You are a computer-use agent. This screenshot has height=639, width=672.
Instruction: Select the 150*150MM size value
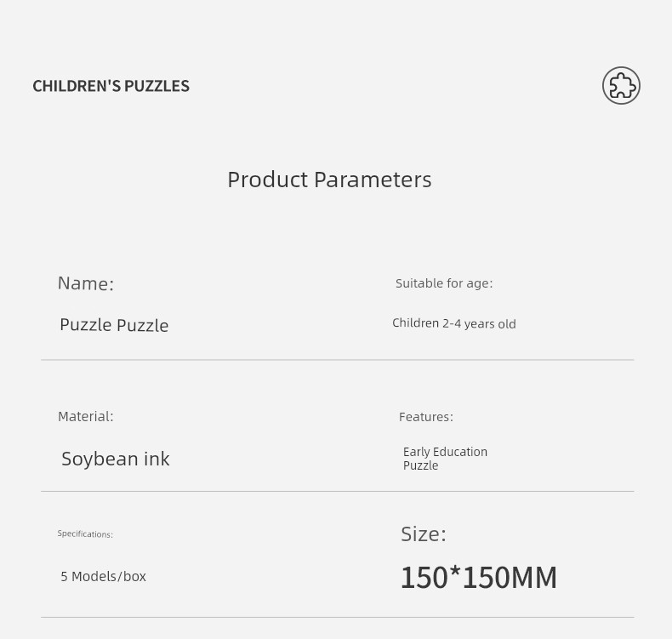pyautogui.click(x=479, y=578)
